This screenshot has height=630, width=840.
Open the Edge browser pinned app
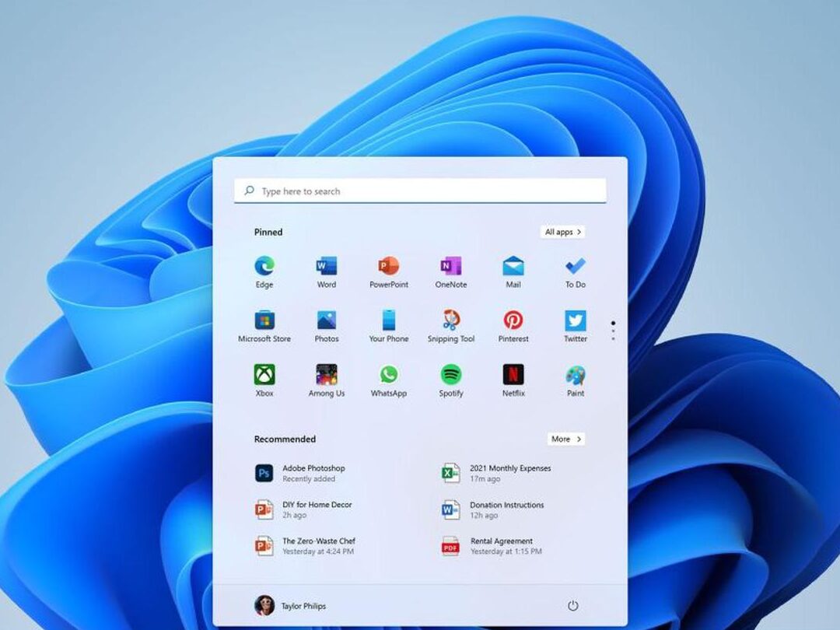pyautogui.click(x=264, y=267)
